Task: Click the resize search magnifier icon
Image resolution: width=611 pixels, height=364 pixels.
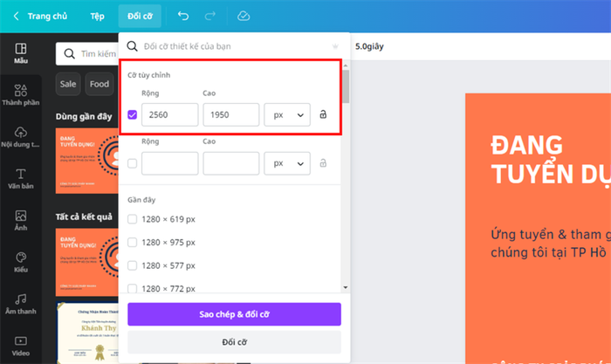Action: coord(133,46)
